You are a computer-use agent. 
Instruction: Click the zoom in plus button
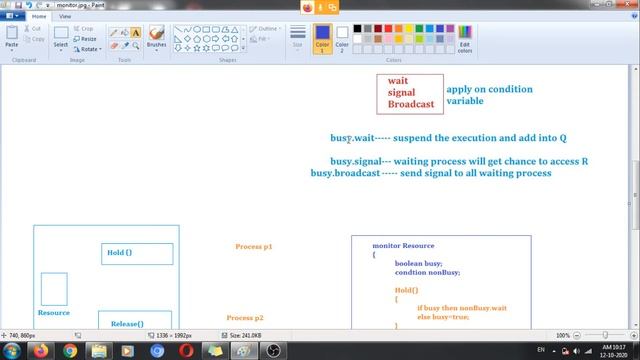(x=634, y=335)
